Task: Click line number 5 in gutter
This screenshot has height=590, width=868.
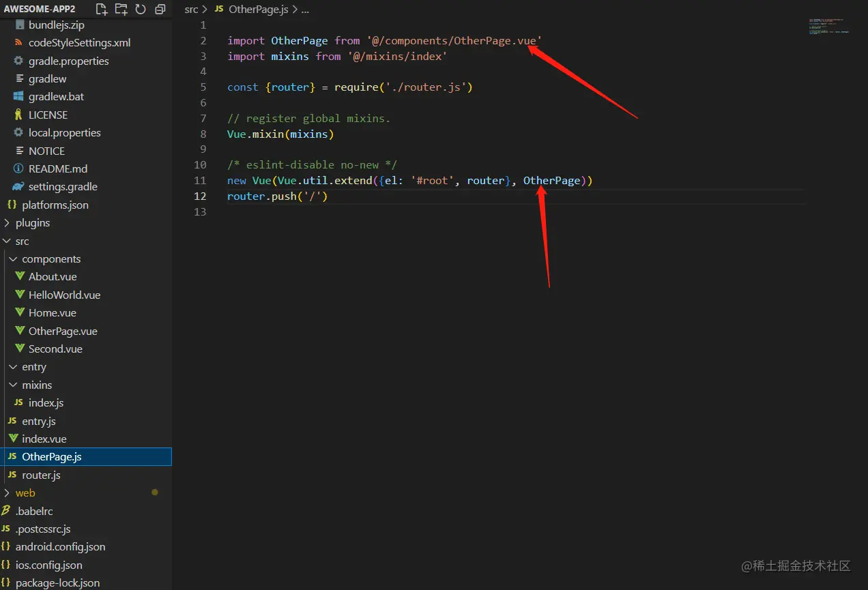Action: pos(203,87)
